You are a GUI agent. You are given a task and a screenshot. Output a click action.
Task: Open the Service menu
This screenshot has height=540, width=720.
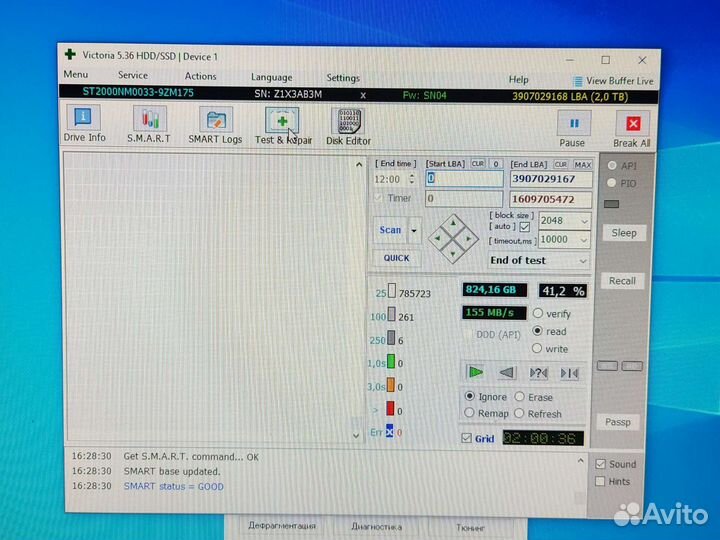133,76
